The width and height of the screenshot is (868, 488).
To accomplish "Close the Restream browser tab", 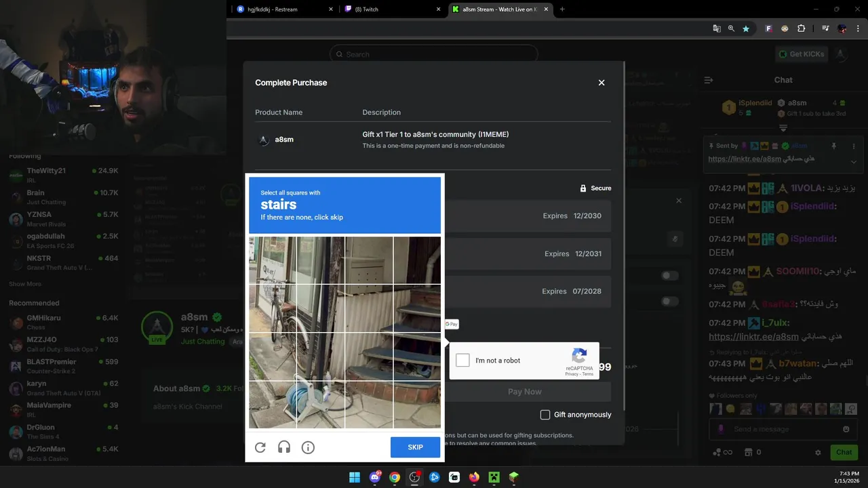I will pos(331,9).
